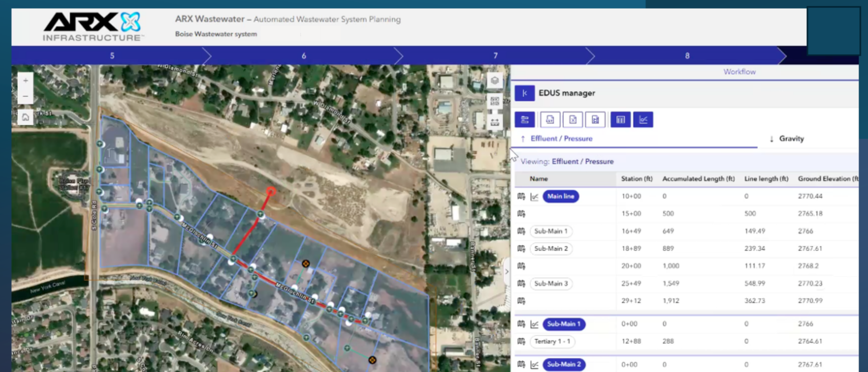
Task: Switch to the Gravity tab
Action: 787,139
